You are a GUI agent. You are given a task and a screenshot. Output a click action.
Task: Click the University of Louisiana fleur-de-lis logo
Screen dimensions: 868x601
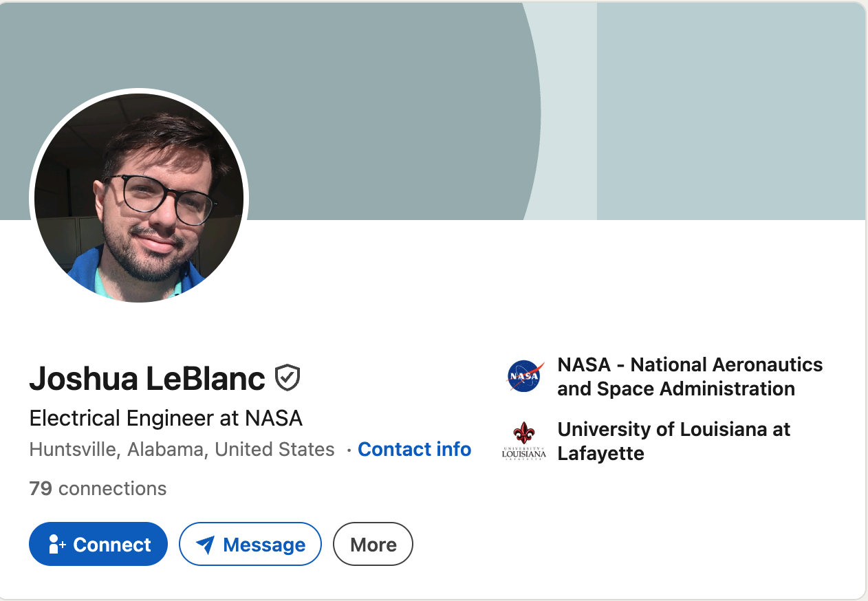[x=524, y=441]
